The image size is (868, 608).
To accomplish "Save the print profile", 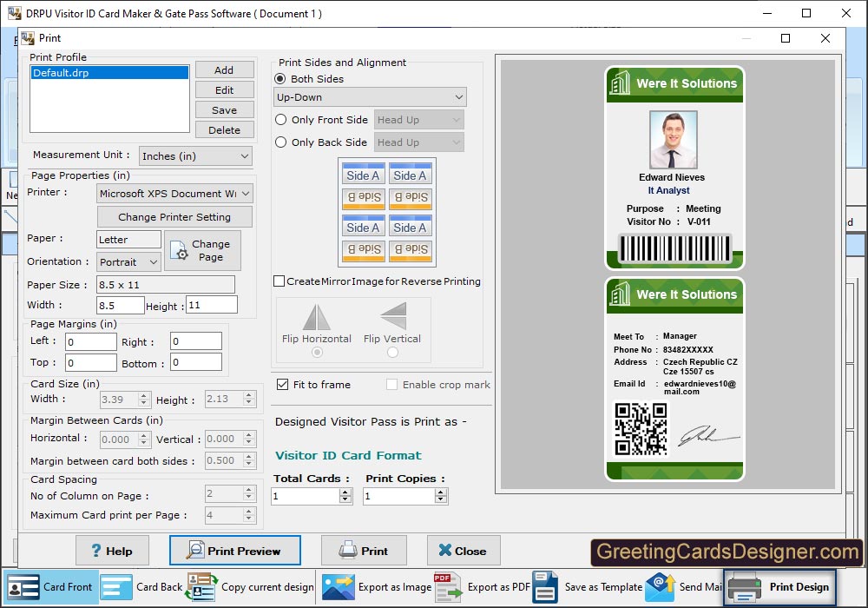I will 224,109.
